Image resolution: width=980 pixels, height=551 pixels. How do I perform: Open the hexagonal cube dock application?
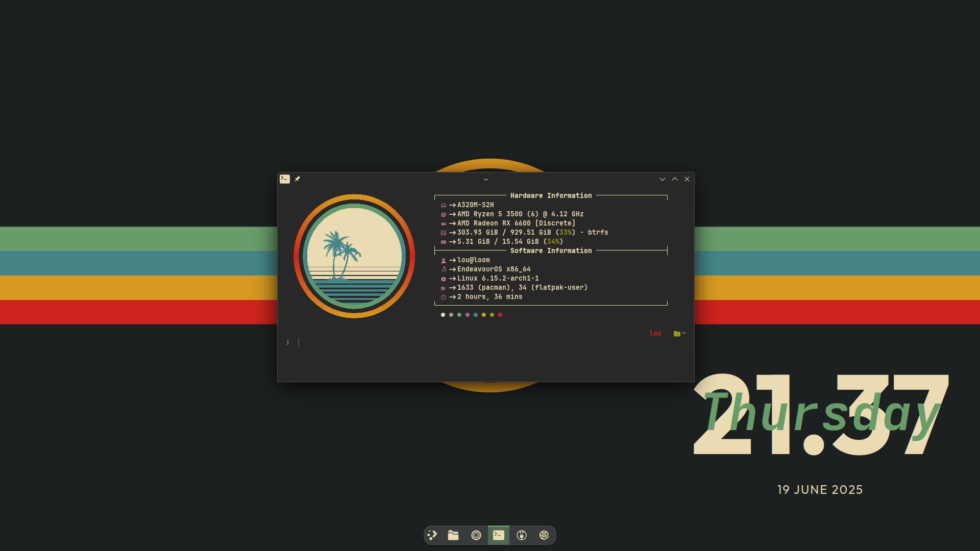pos(544,535)
